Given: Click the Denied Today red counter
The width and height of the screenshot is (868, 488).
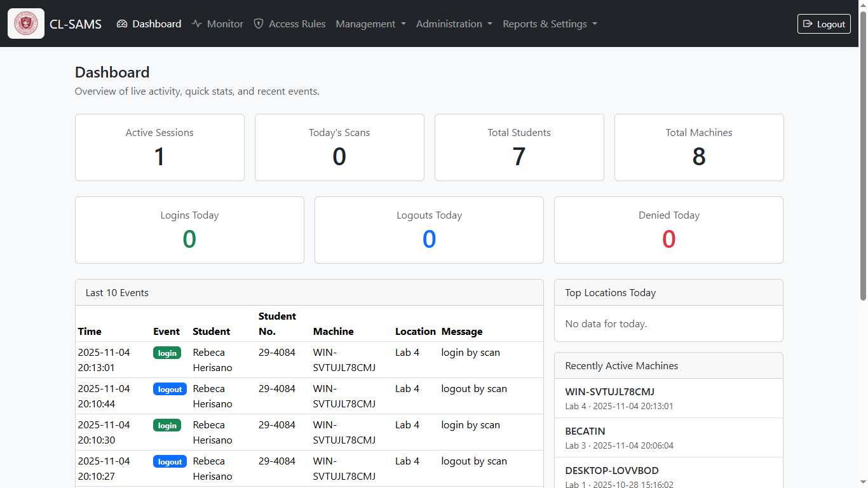Looking at the screenshot, I should (x=668, y=240).
